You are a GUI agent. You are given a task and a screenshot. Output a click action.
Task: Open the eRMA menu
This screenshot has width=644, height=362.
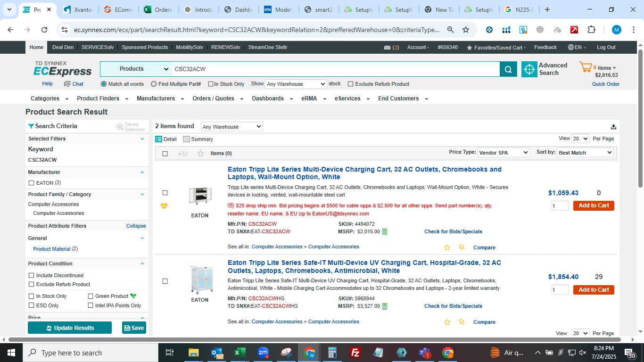(314, 99)
